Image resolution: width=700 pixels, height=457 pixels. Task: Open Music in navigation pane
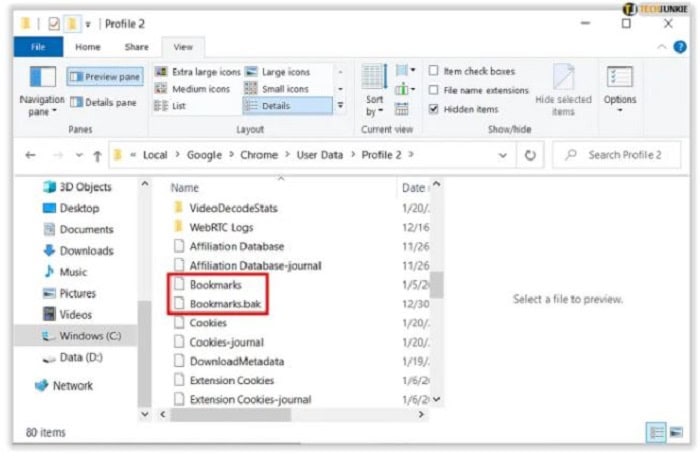(x=65, y=272)
